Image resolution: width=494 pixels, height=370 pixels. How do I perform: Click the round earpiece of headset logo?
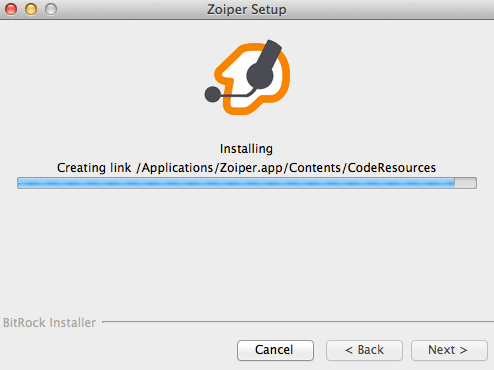(260, 75)
